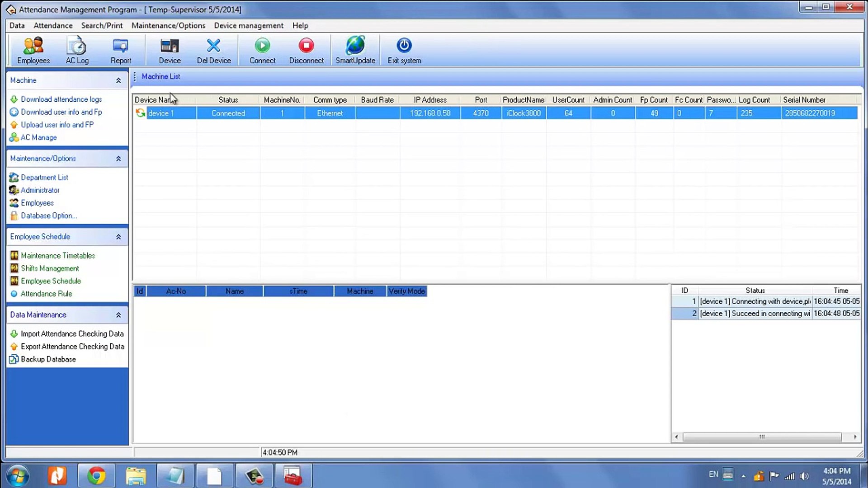Stop connection with red Disconnect icon
This screenshot has height=488, width=868.
pos(306,46)
